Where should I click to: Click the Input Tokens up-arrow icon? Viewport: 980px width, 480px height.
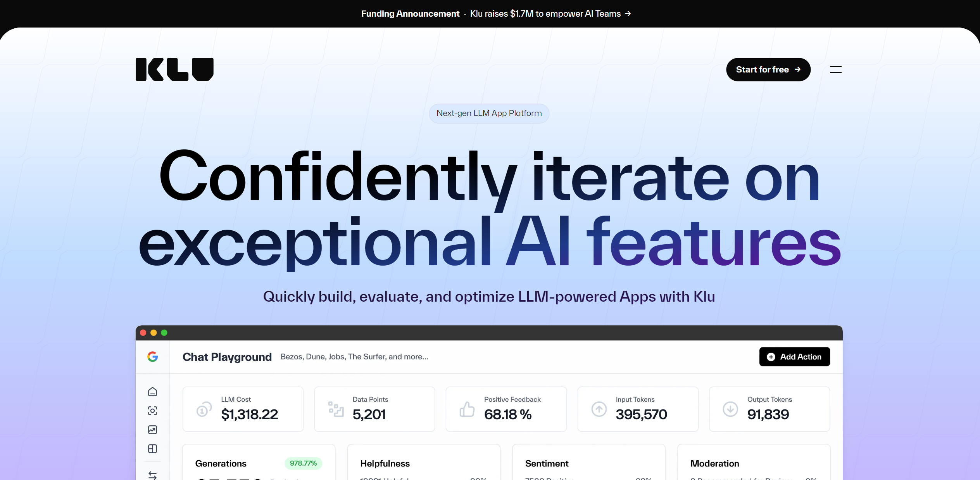point(599,409)
